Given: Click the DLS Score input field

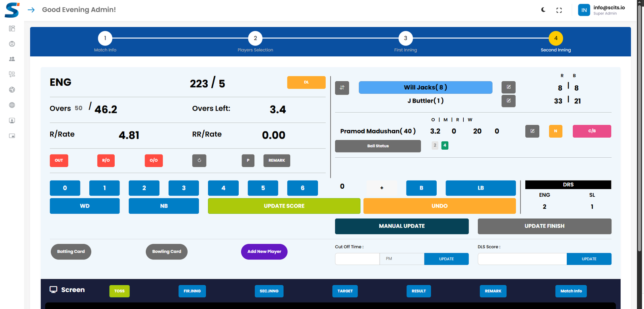Looking at the screenshot, I should 522,259.
